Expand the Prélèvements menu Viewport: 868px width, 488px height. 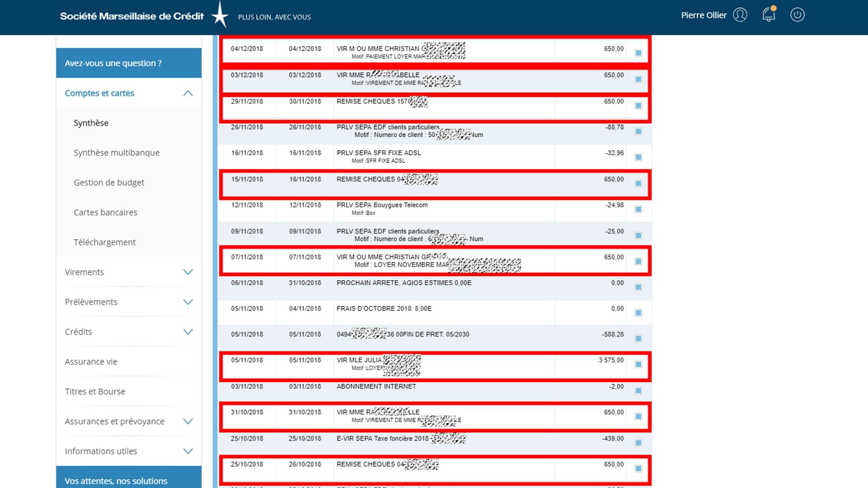[188, 302]
